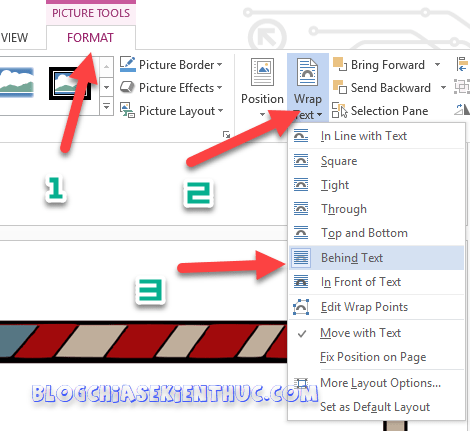Expand the Bring Forward dropdown arrow

pyautogui.click(x=437, y=64)
